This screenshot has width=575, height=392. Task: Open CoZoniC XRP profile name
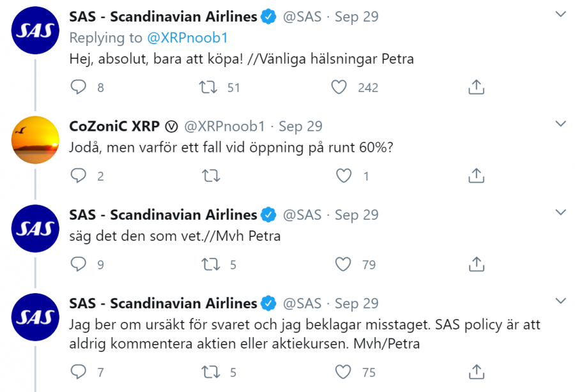114,126
